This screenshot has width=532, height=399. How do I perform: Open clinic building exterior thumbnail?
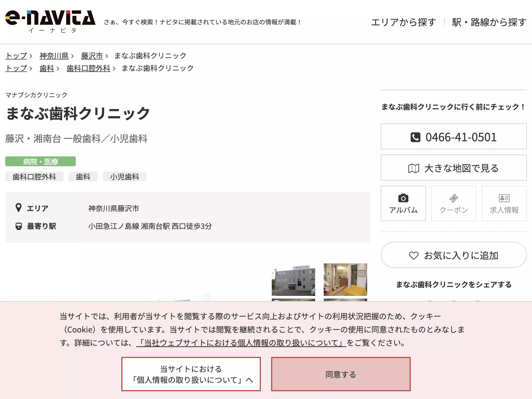point(293,280)
